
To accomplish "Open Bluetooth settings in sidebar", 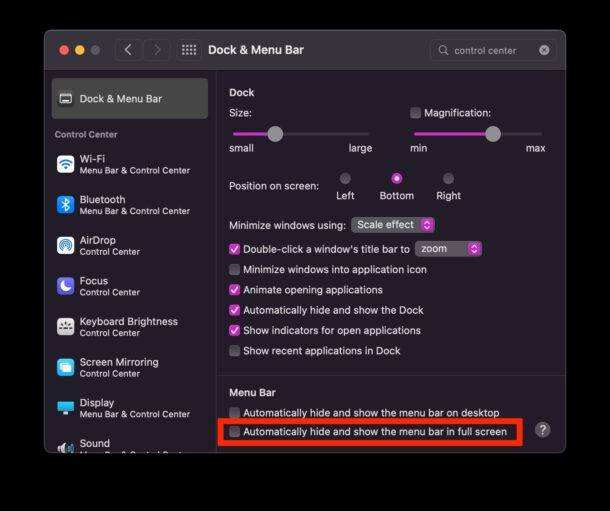I will coord(130,205).
